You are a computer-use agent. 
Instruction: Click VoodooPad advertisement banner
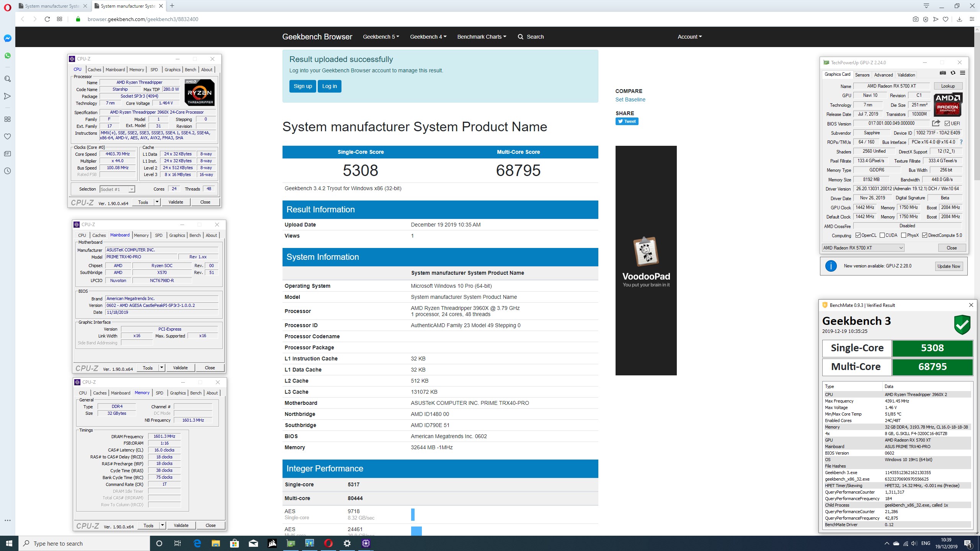pyautogui.click(x=646, y=260)
